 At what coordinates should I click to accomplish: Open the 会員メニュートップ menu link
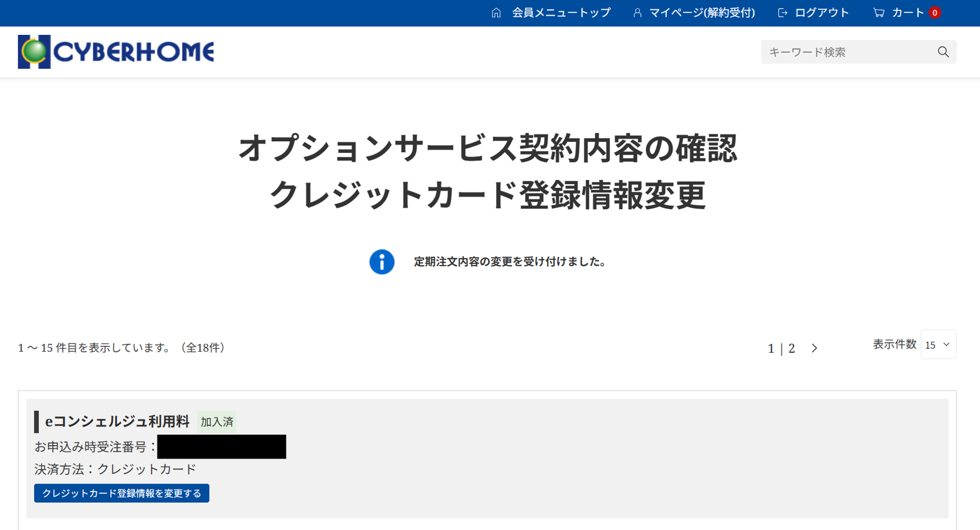point(561,13)
